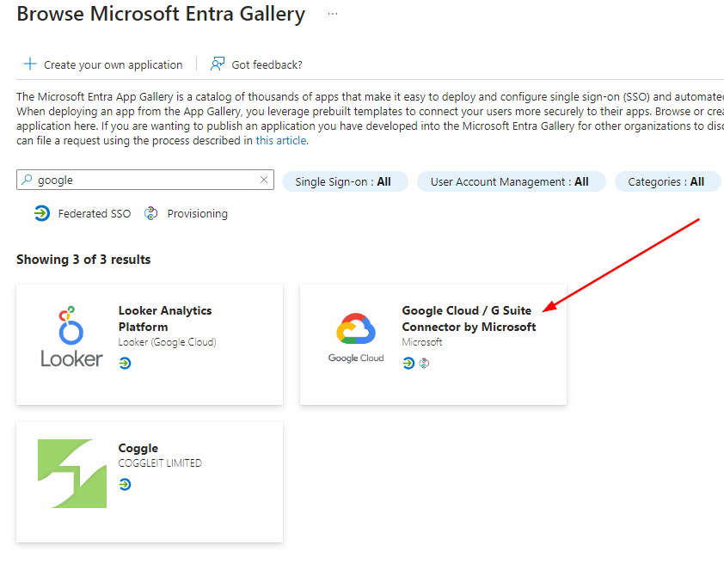Select Google Cloud / G Suite Connector title

tap(469, 318)
